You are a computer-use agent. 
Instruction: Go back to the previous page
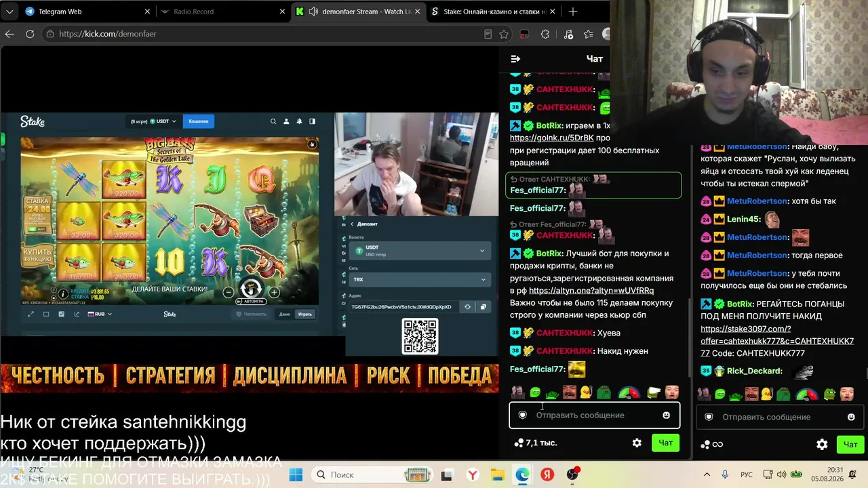click(9, 34)
